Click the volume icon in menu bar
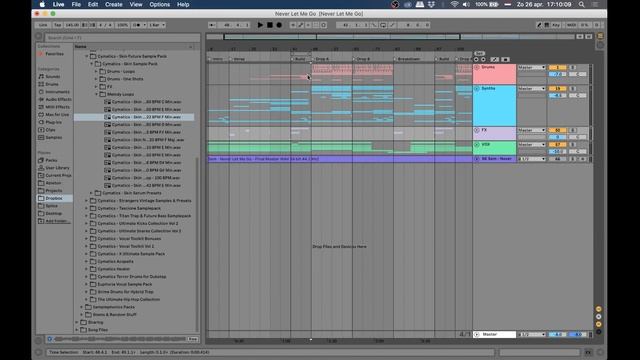 click(466, 4)
